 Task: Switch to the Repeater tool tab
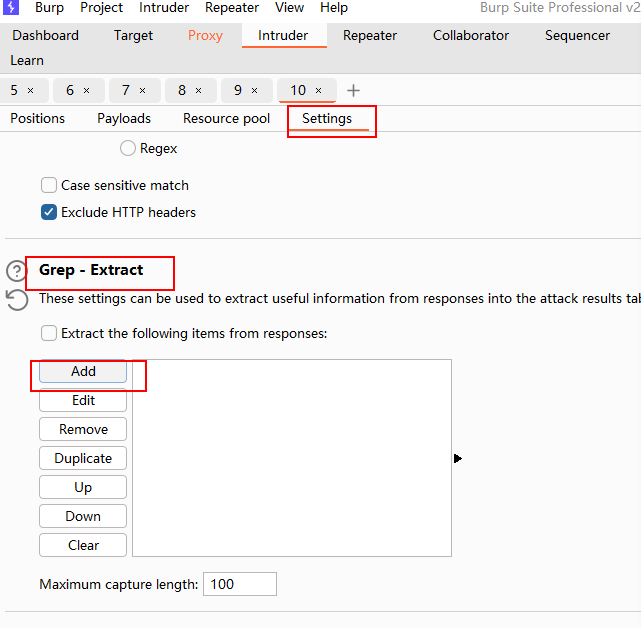coord(370,35)
